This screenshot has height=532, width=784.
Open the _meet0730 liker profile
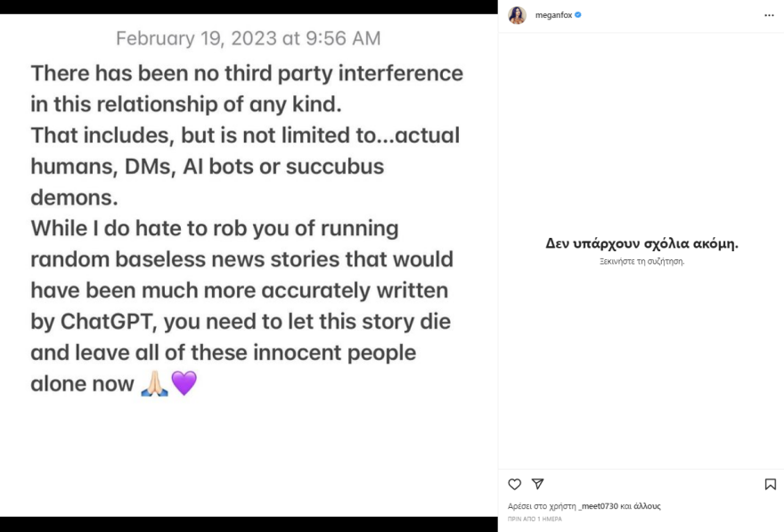[600, 506]
